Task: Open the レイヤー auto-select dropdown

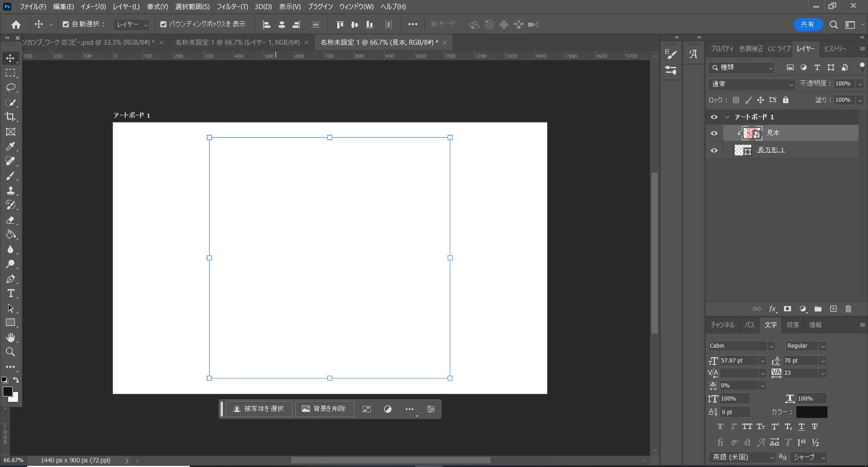Action: (132, 24)
